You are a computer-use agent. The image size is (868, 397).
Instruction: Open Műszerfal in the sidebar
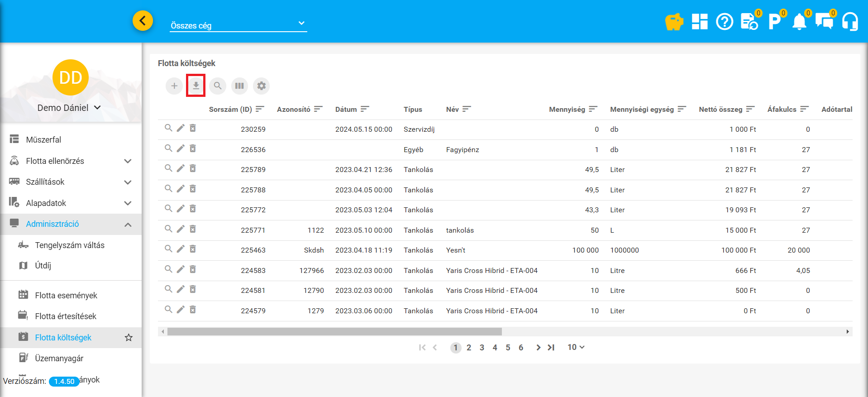point(43,140)
